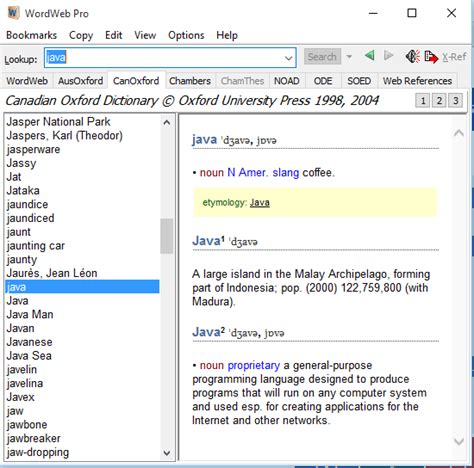Click the WordWeb Pro app icon
Image resolution: width=474 pixels, height=468 pixels.
[x=13, y=13]
